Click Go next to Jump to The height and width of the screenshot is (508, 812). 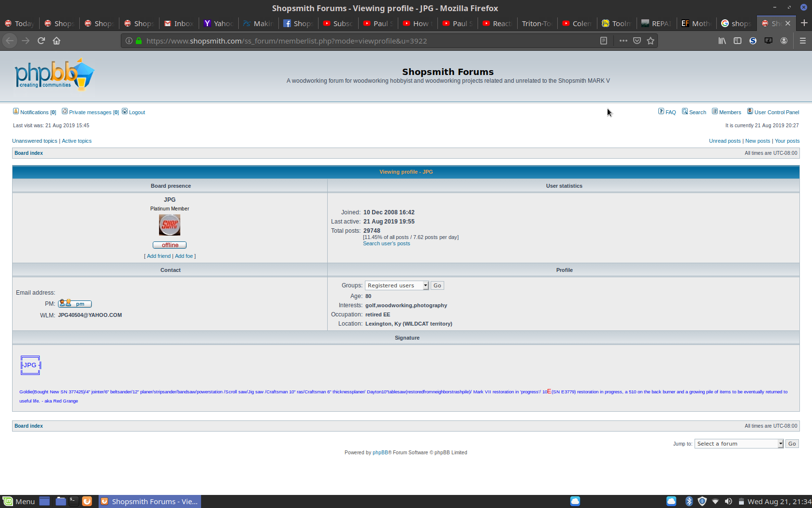point(792,444)
